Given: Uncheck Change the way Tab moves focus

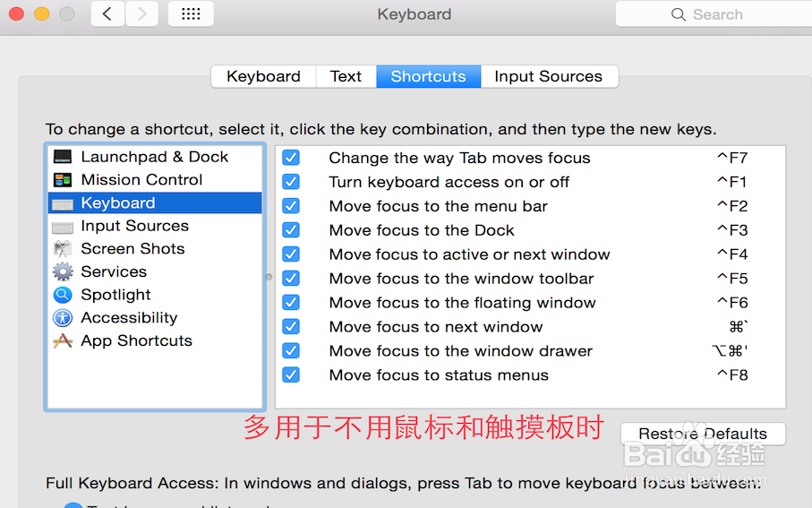Looking at the screenshot, I should [x=291, y=158].
